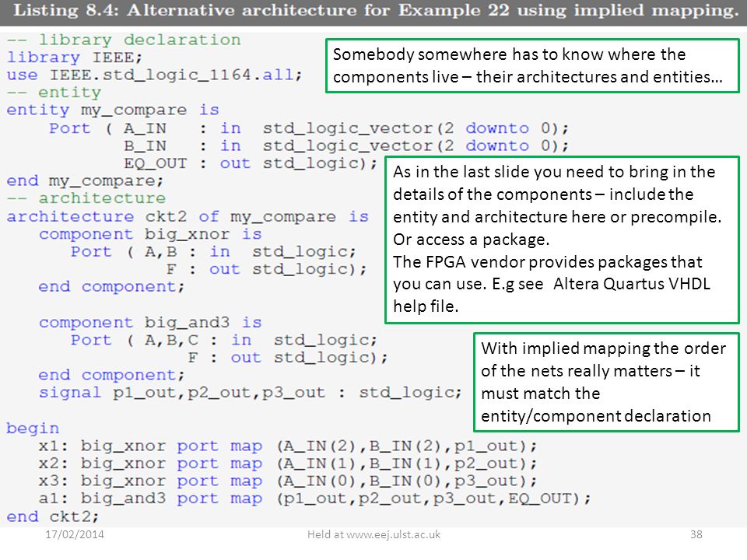
Task: Open the link www.eej.ulst.ac.uk in footer
Action: (x=393, y=535)
